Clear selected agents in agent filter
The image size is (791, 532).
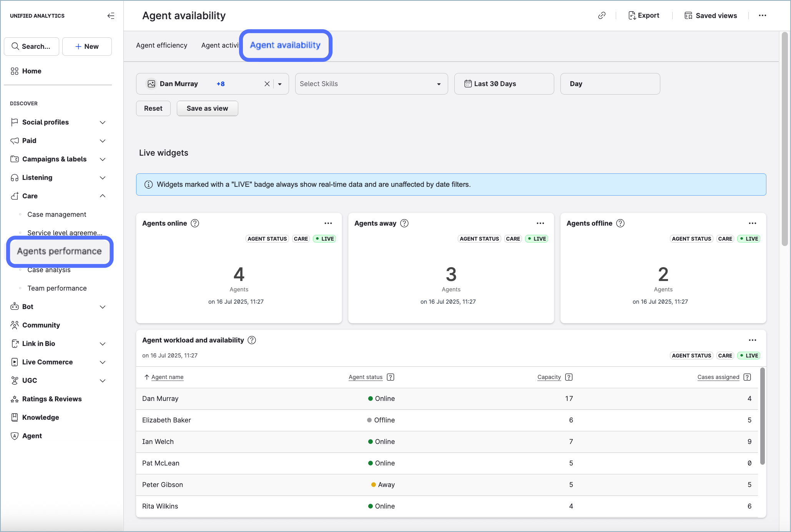point(267,84)
